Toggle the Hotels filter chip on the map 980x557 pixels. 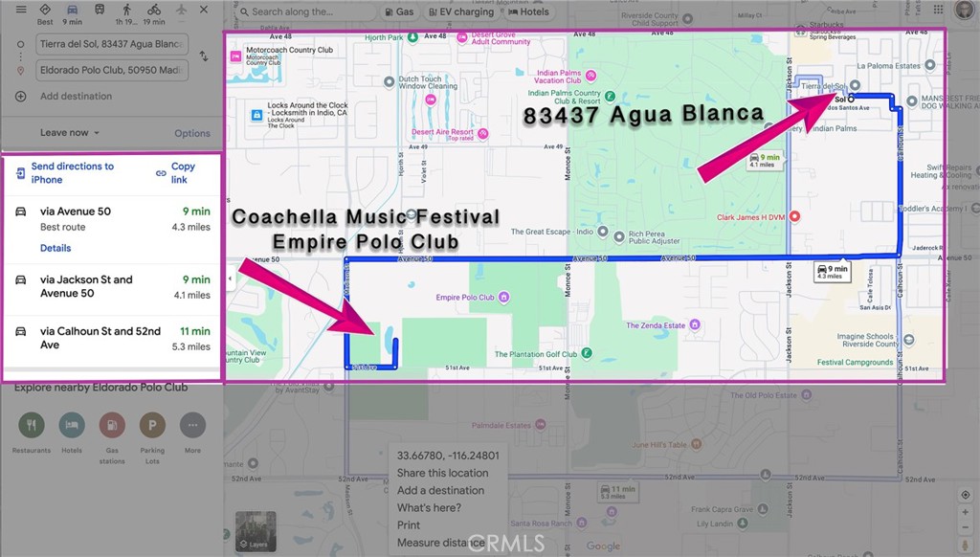(x=528, y=12)
